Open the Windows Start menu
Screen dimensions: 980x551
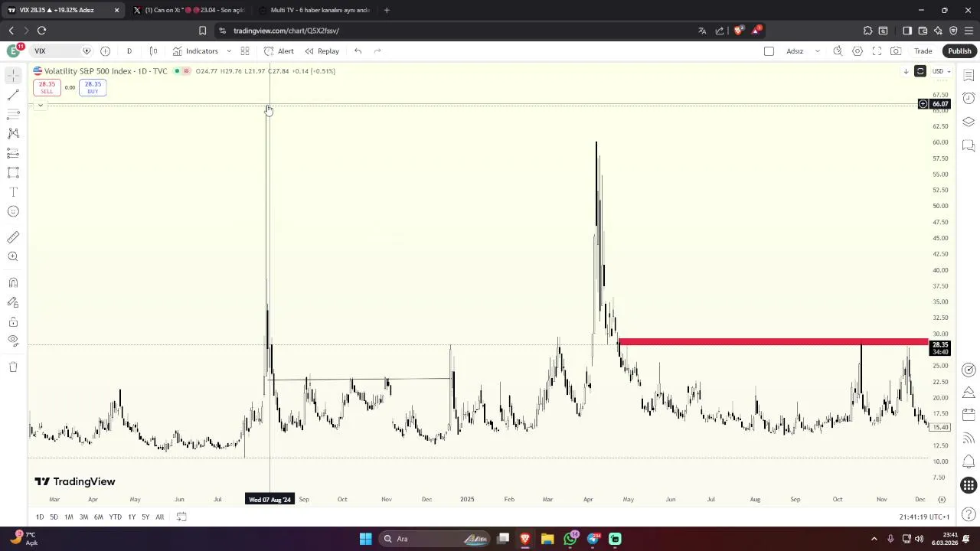pos(365,539)
